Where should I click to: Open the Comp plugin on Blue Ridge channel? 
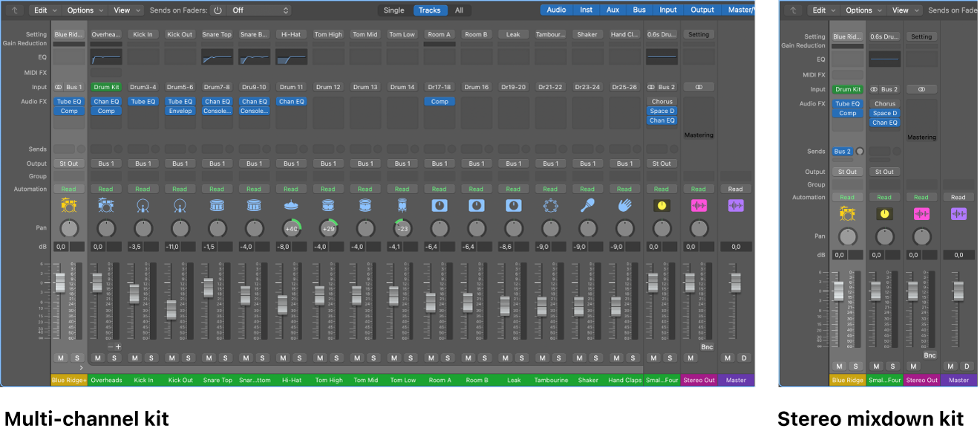click(x=69, y=110)
